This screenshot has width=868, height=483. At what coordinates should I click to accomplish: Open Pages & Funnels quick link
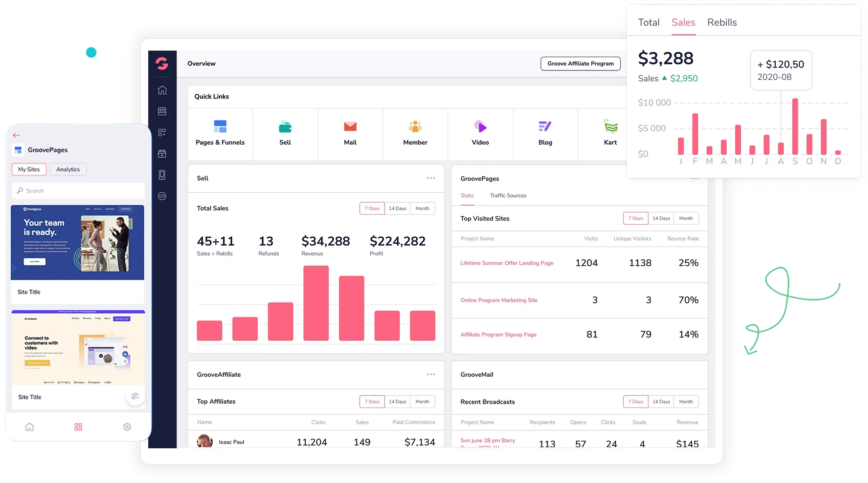[x=220, y=134]
